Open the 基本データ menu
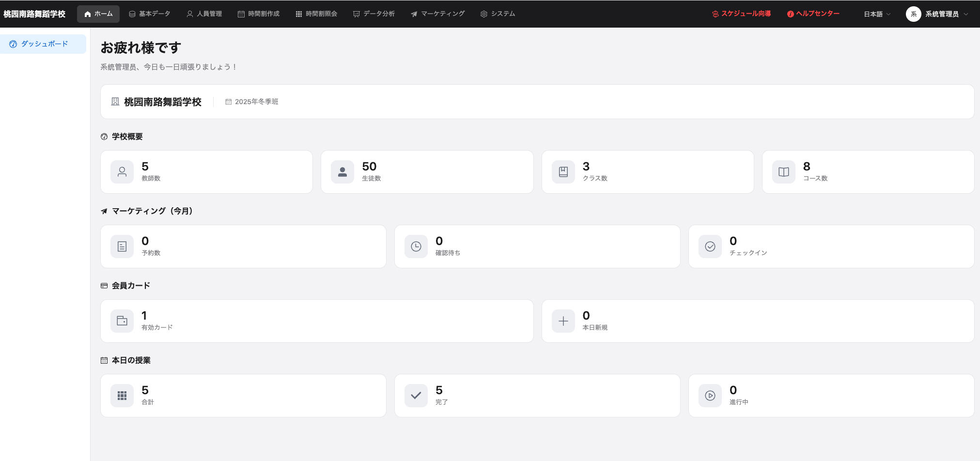This screenshot has width=980, height=461. pyautogui.click(x=149, y=14)
